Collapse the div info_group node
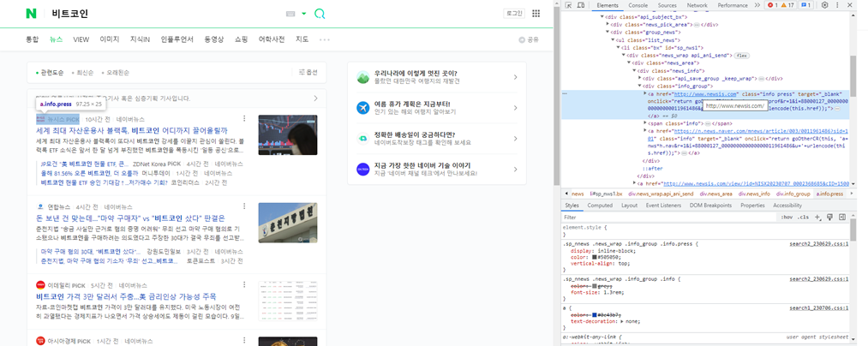 click(x=640, y=86)
